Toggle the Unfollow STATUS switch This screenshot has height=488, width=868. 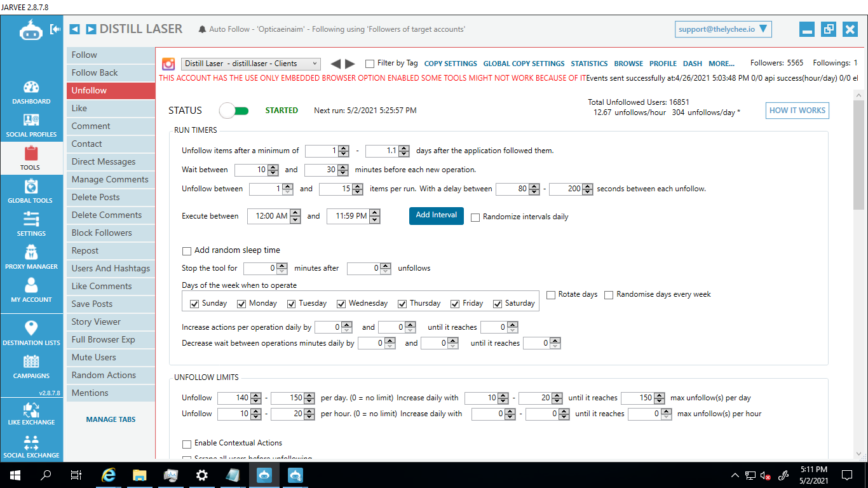(x=234, y=111)
